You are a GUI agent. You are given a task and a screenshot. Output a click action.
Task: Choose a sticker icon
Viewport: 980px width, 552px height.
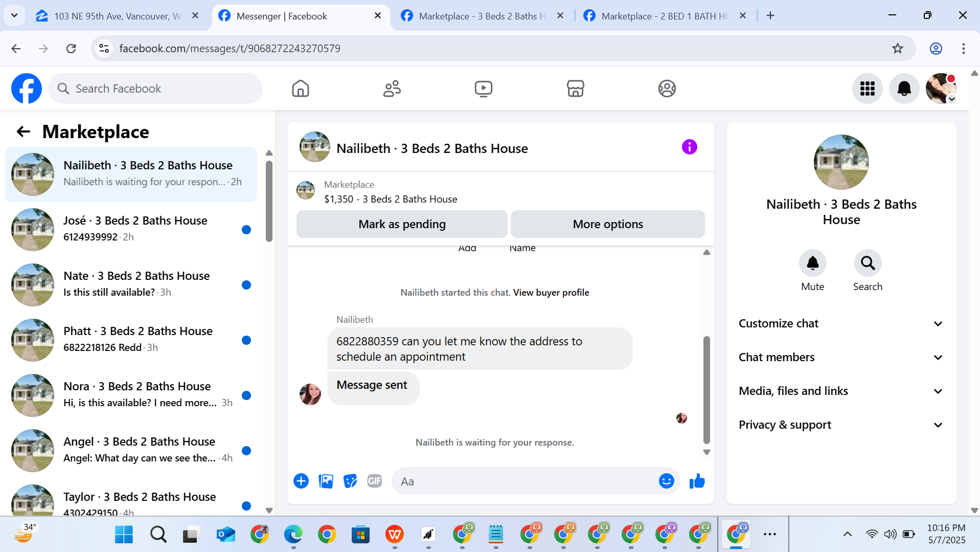pyautogui.click(x=350, y=481)
